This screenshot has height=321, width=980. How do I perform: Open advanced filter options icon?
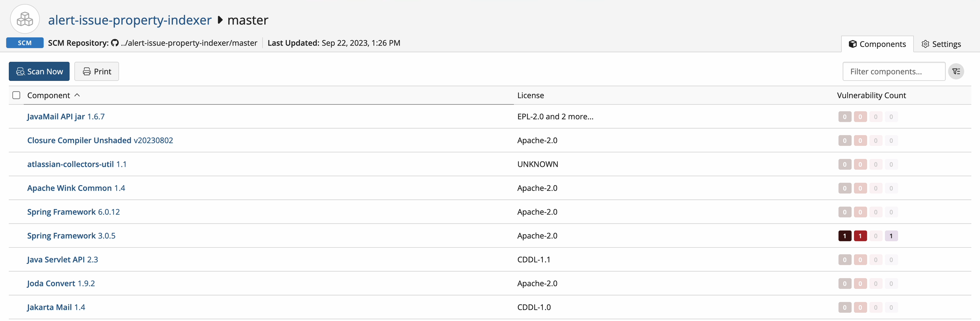956,72
